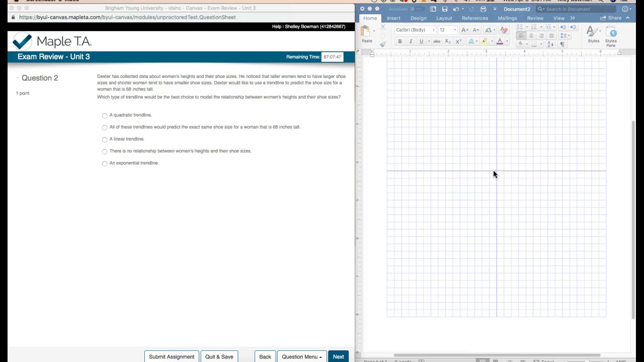Image resolution: width=644 pixels, height=362 pixels.
Task: Advance with the Next button
Action: [x=338, y=356]
